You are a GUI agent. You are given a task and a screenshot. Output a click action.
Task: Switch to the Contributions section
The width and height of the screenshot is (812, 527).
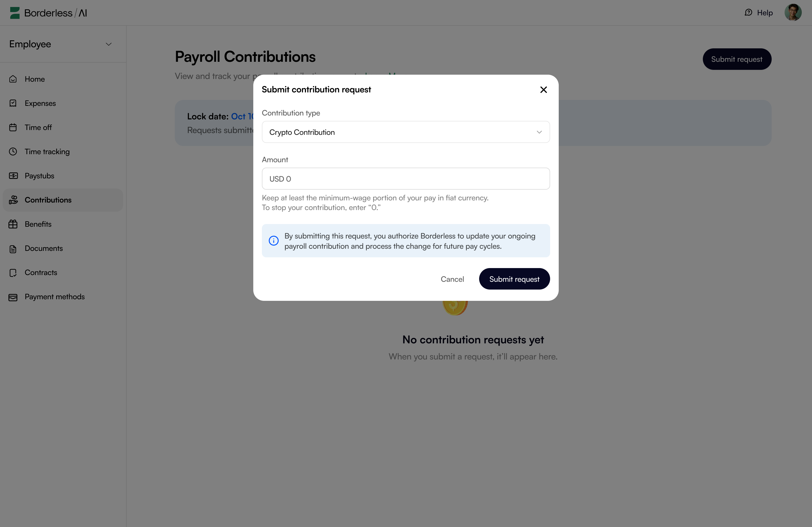[48, 200]
